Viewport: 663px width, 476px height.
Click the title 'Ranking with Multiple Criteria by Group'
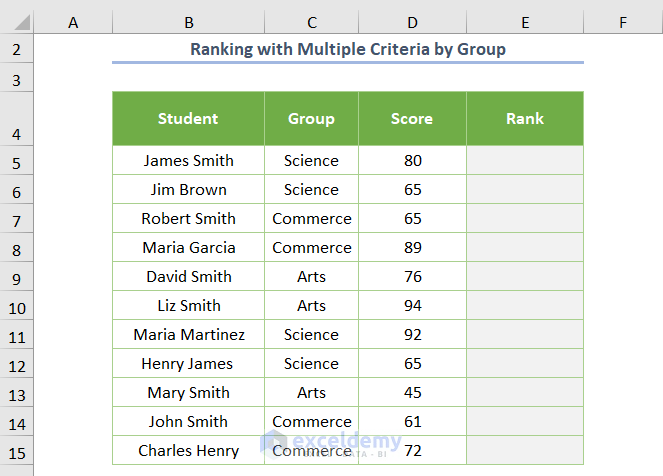tap(347, 49)
